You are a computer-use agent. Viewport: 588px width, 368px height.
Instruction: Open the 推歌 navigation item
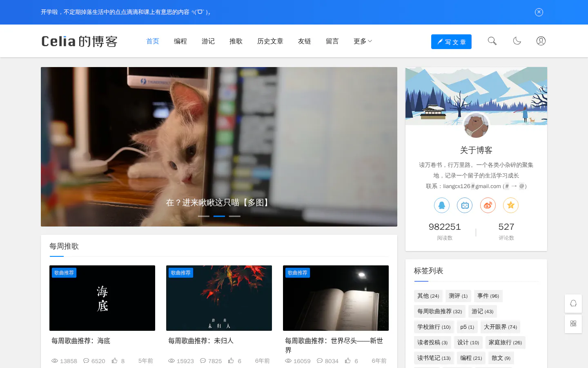236,41
